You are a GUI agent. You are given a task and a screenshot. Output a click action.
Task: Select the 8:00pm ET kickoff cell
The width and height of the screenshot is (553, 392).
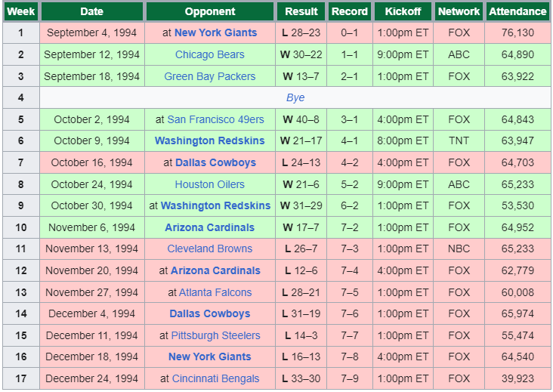pyautogui.click(x=403, y=140)
